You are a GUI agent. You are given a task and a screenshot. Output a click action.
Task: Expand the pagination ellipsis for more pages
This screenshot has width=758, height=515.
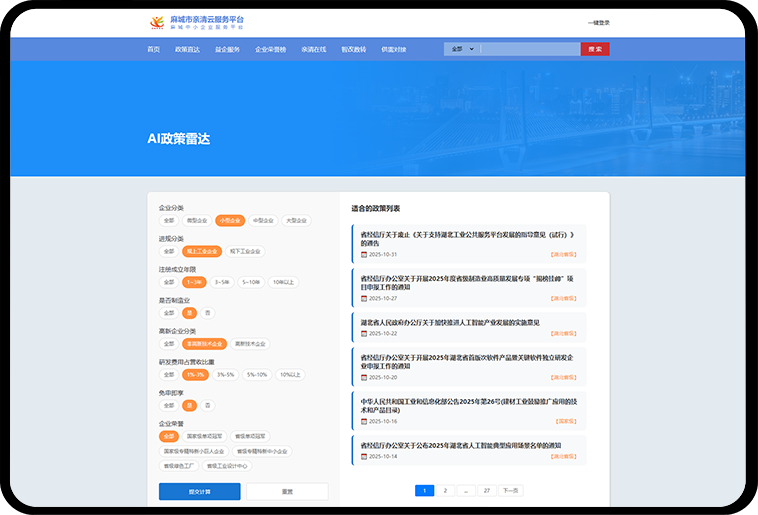point(465,491)
